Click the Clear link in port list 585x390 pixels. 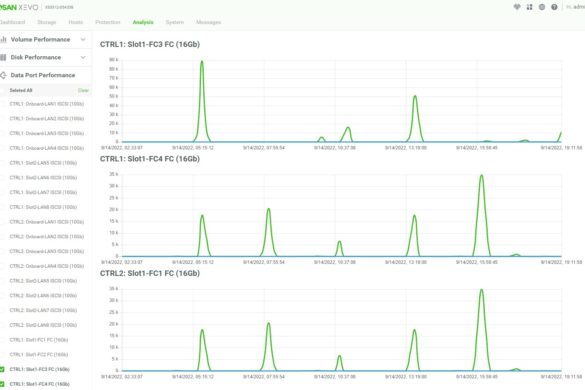(x=83, y=90)
